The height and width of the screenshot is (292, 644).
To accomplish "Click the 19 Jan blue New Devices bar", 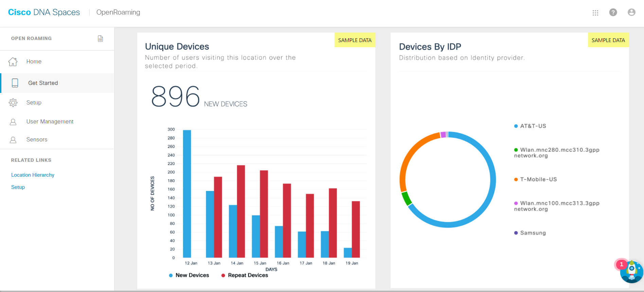I will click(348, 253).
